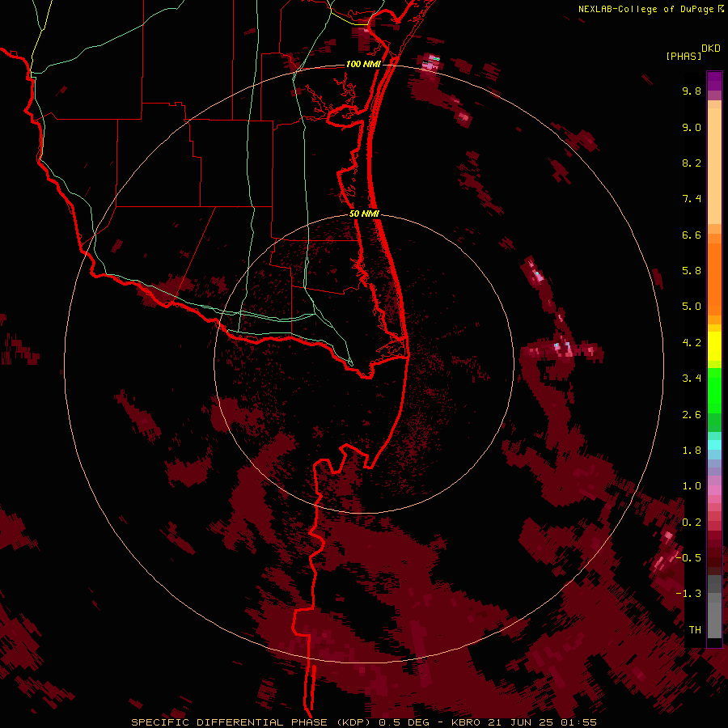Click the 3.4 value on color scale
The height and width of the screenshot is (728, 728).
coord(692,379)
